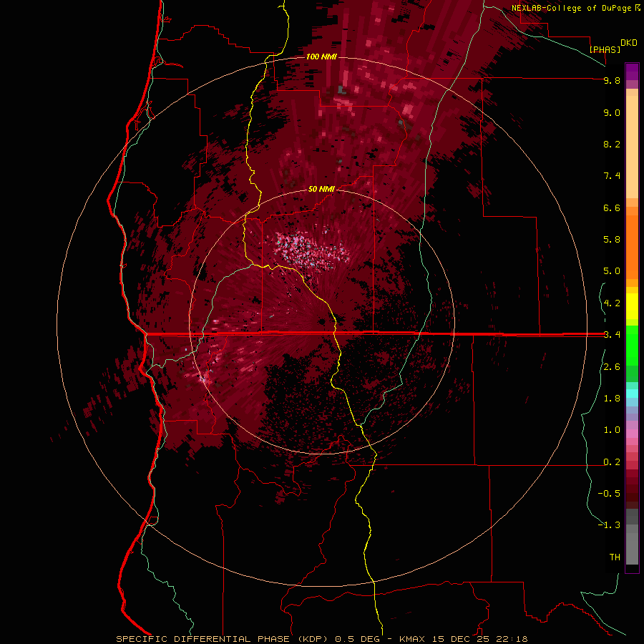644x644 pixels.
Task: Click the 6.6 legend value
Action: coord(612,208)
